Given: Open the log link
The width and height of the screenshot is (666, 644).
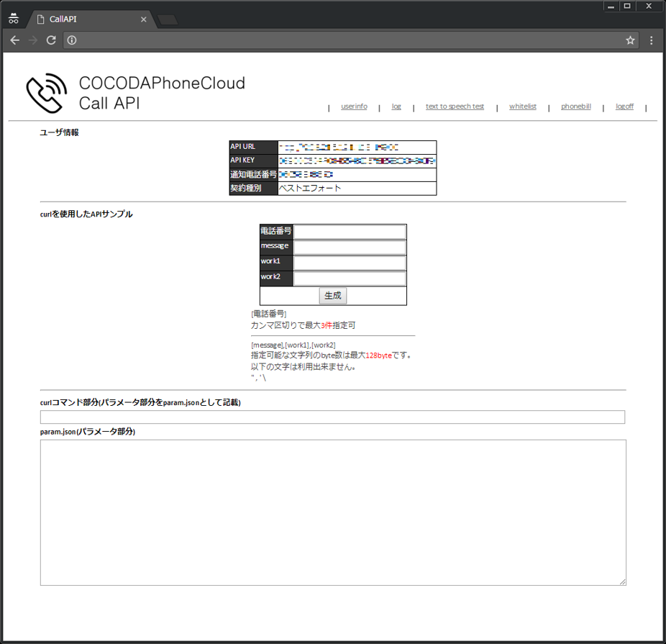Looking at the screenshot, I should pos(396,106).
